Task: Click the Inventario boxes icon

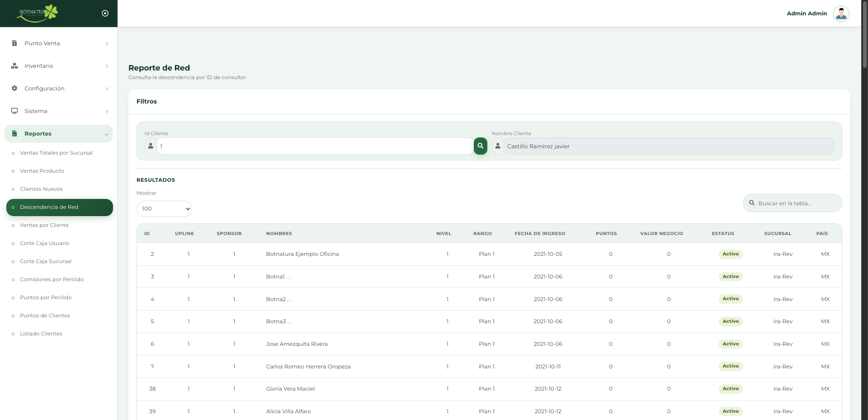Action: point(14,66)
